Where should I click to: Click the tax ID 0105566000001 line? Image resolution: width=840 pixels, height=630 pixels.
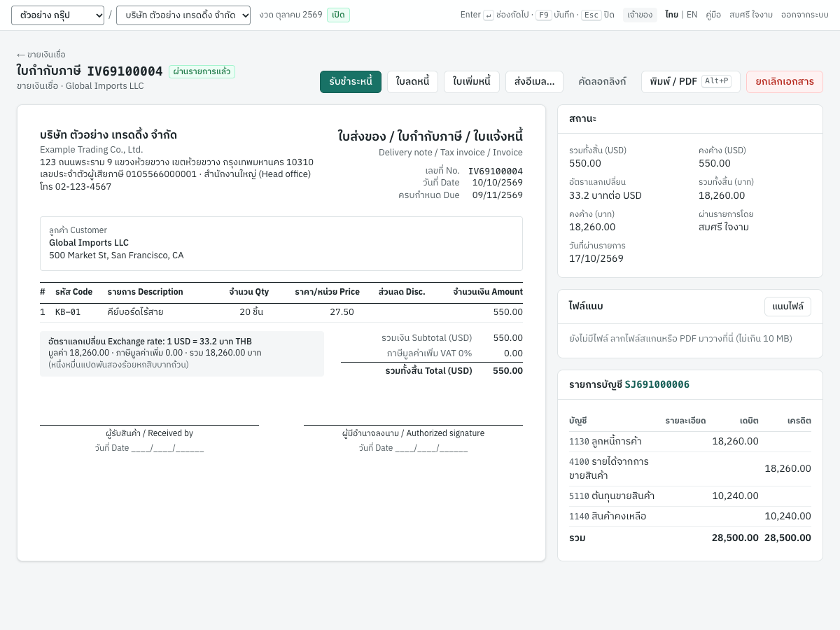tap(175, 174)
